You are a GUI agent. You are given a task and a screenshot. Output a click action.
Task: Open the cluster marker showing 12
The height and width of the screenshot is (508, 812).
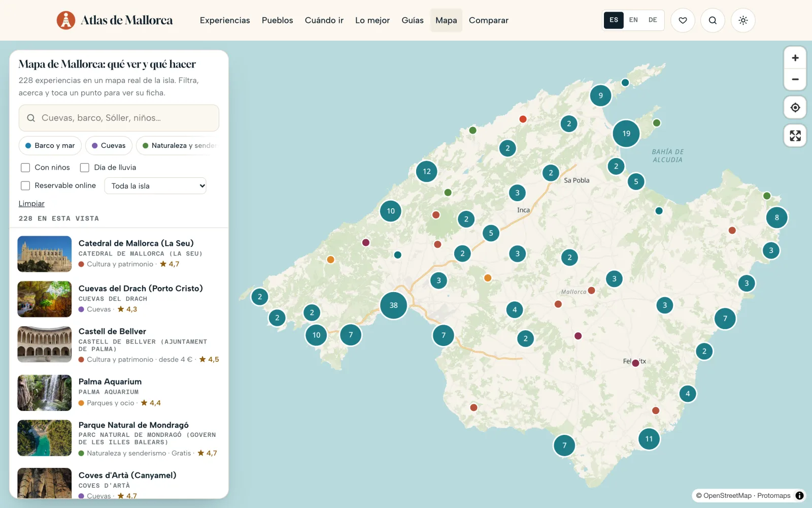427,172
